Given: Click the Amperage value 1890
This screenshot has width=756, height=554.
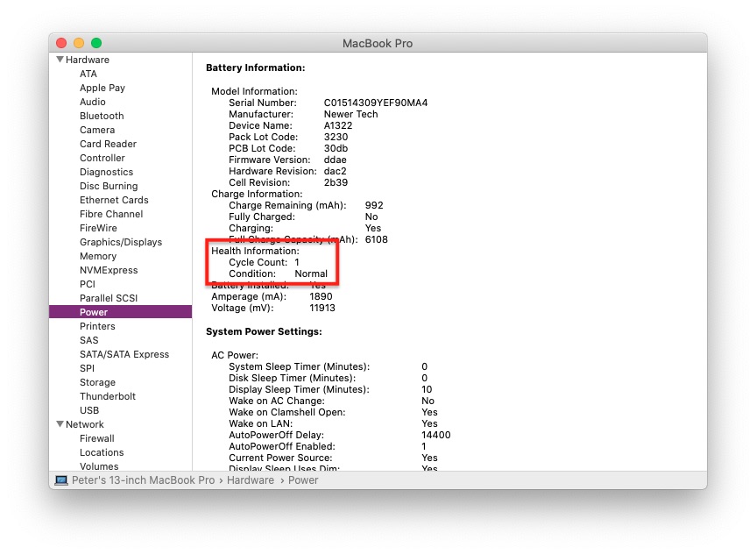Looking at the screenshot, I should pos(321,296).
